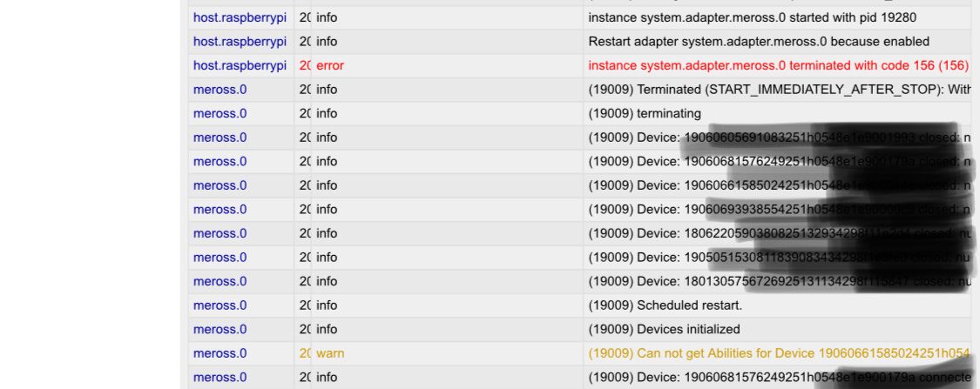Screen dimensions: 980x389
Task: Select the 'Devices initialized' log message
Action: coord(664,329)
